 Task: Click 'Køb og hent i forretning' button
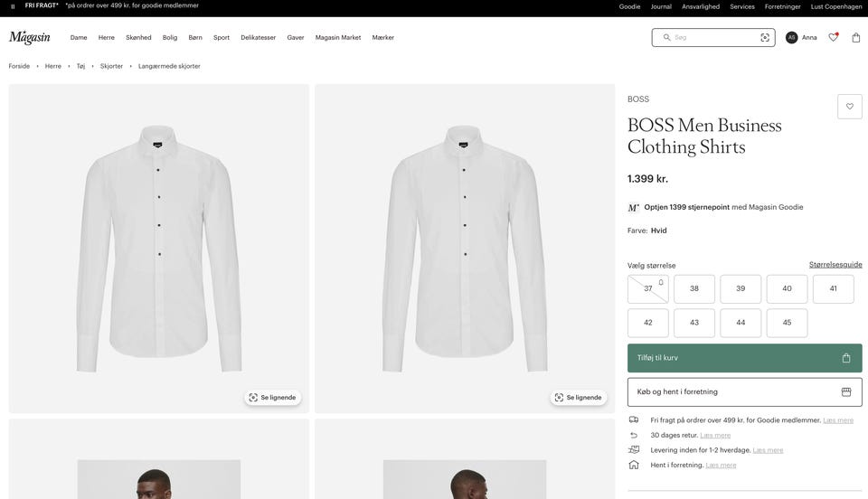pyautogui.click(x=744, y=392)
